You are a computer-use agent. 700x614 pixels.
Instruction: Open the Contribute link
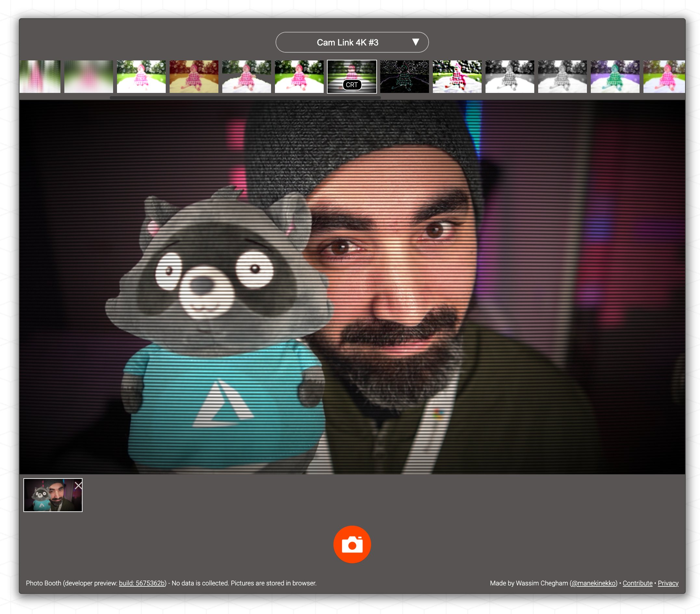(637, 583)
